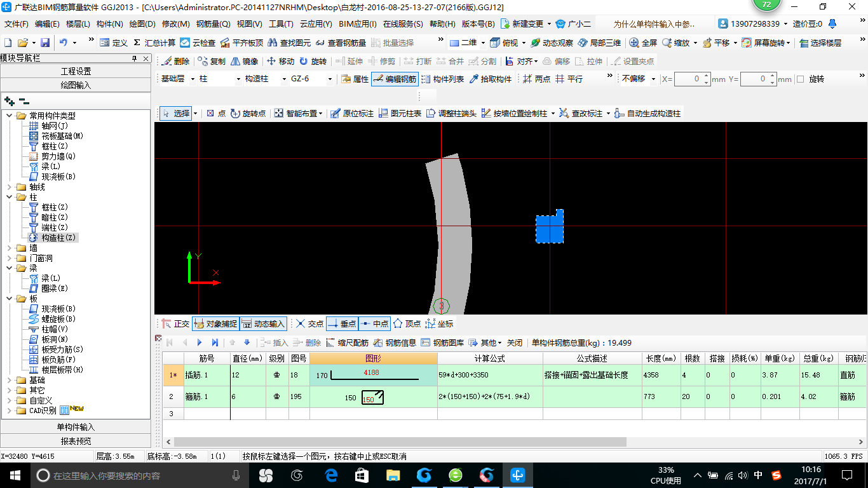Screen dimensions: 868x488
Task: Open 云检查 cloud check tool
Action: (198, 43)
